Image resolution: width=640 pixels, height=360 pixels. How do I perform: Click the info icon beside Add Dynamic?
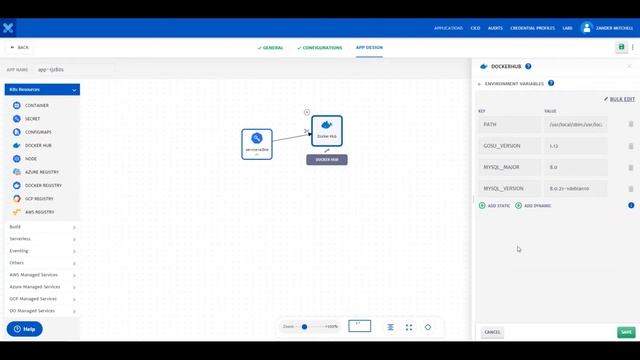point(631,205)
